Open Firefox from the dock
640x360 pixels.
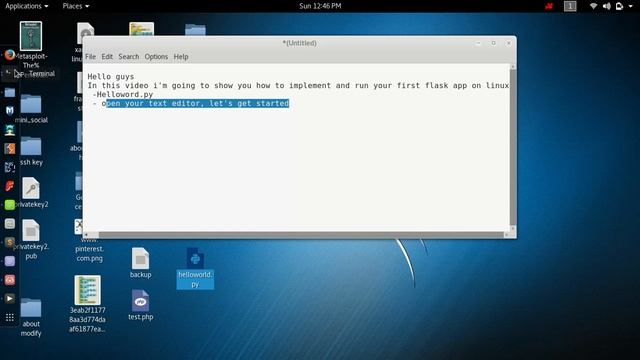point(10,54)
